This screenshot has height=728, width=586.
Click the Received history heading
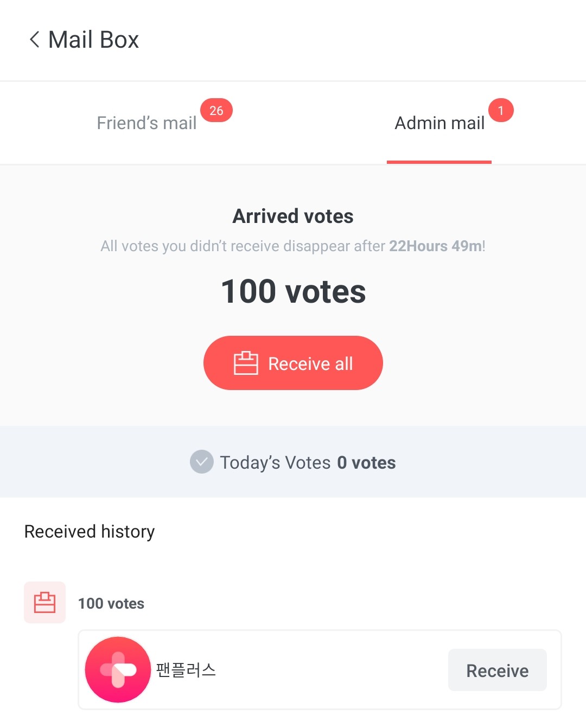(90, 532)
